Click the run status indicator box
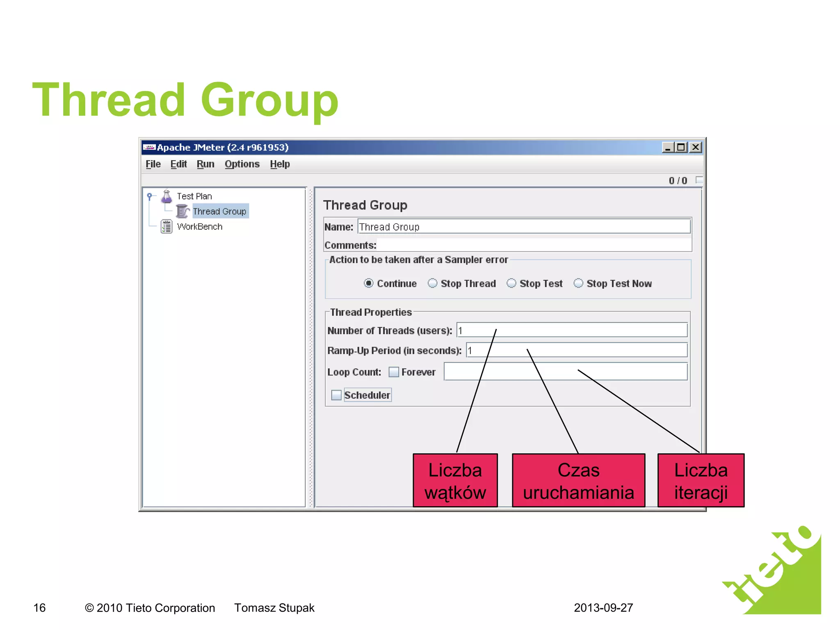The image size is (840, 630). point(699,180)
